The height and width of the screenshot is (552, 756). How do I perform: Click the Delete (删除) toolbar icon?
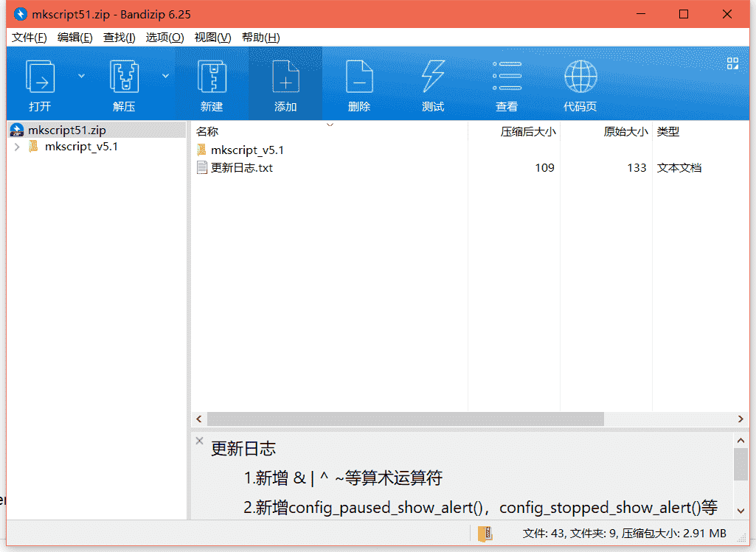pyautogui.click(x=359, y=77)
